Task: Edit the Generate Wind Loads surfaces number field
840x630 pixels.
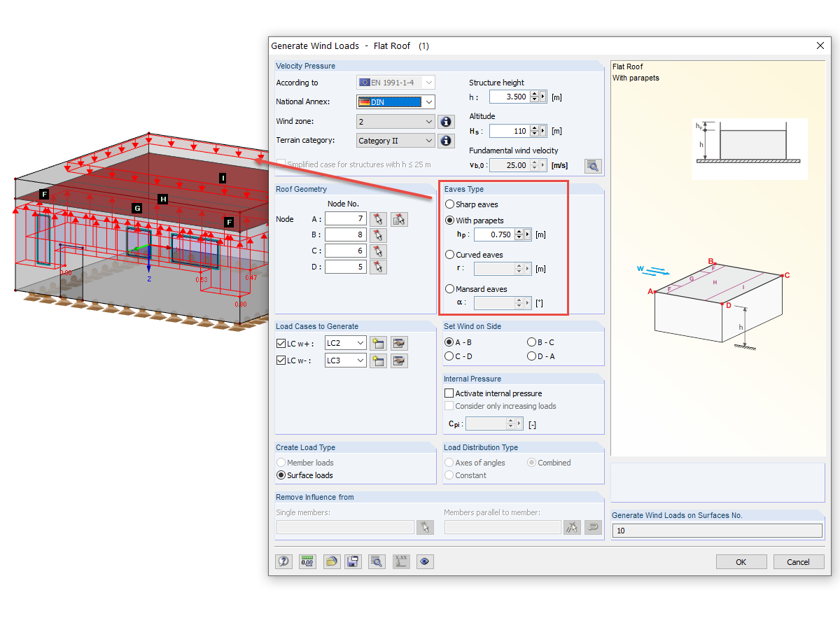Action: click(x=717, y=531)
